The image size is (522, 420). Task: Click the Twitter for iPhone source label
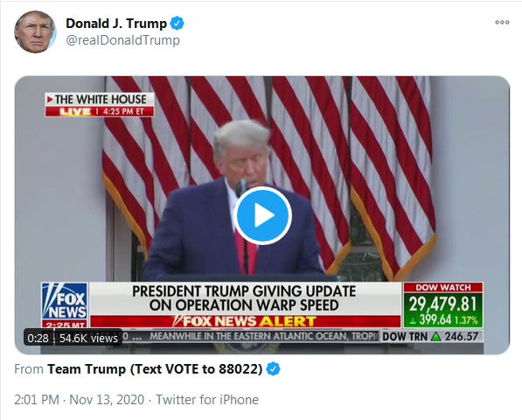tap(207, 400)
